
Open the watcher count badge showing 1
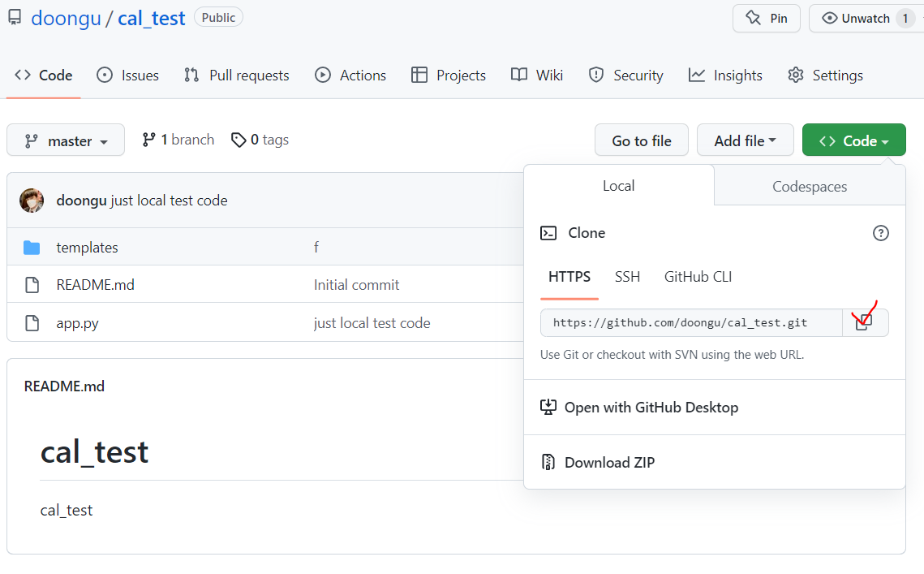(x=905, y=19)
